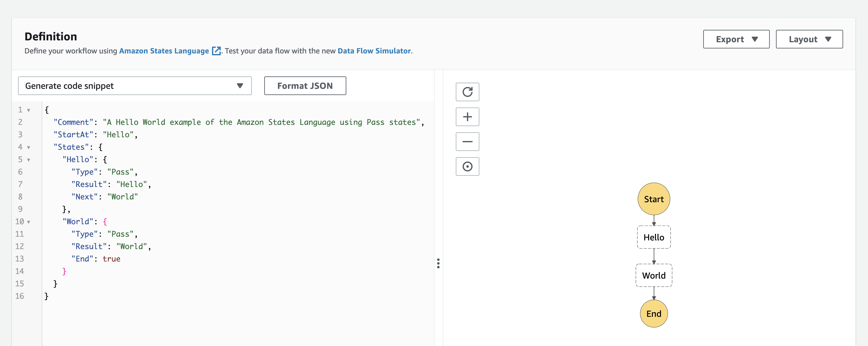Click the refresh layout icon in graph panel
Image resolution: width=868 pixels, height=346 pixels.
pyautogui.click(x=467, y=92)
